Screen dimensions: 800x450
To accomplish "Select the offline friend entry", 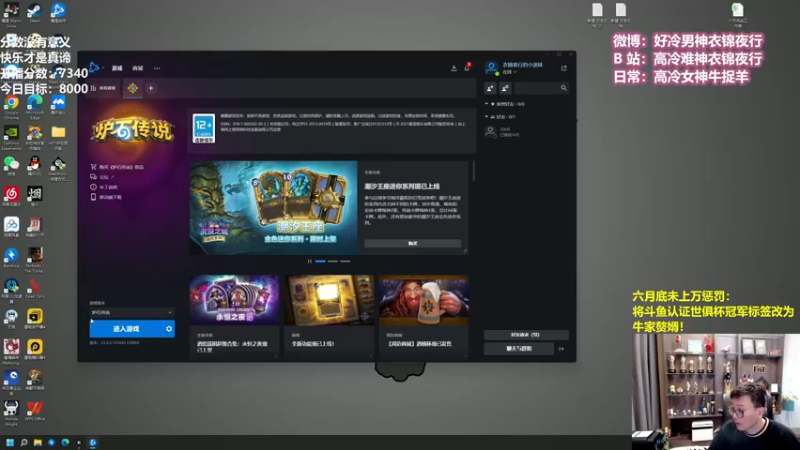I will coord(526,132).
